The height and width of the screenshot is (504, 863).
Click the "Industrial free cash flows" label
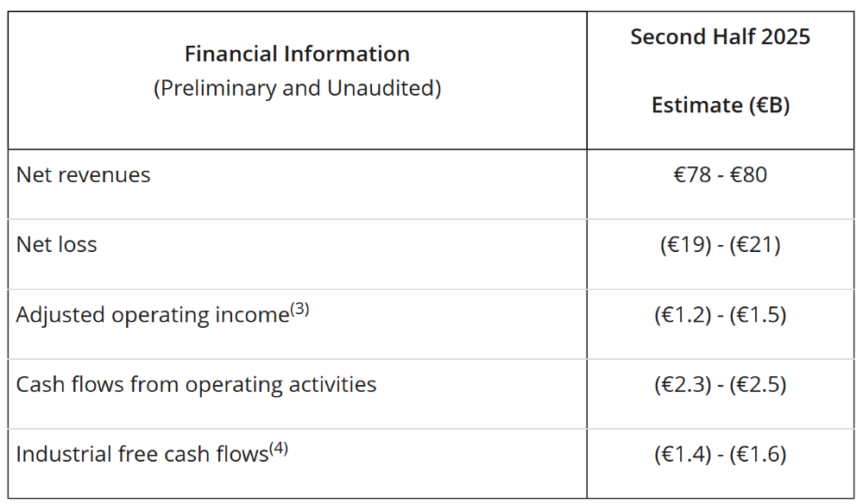tap(142, 455)
